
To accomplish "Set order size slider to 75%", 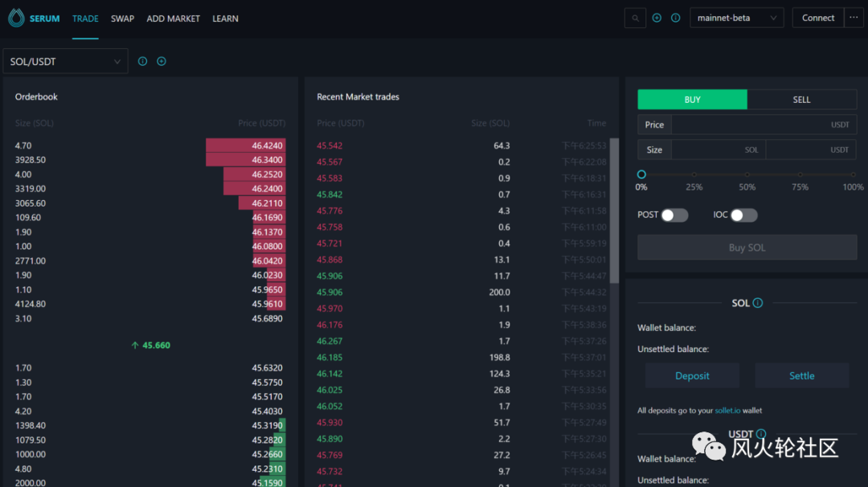I will [x=800, y=174].
